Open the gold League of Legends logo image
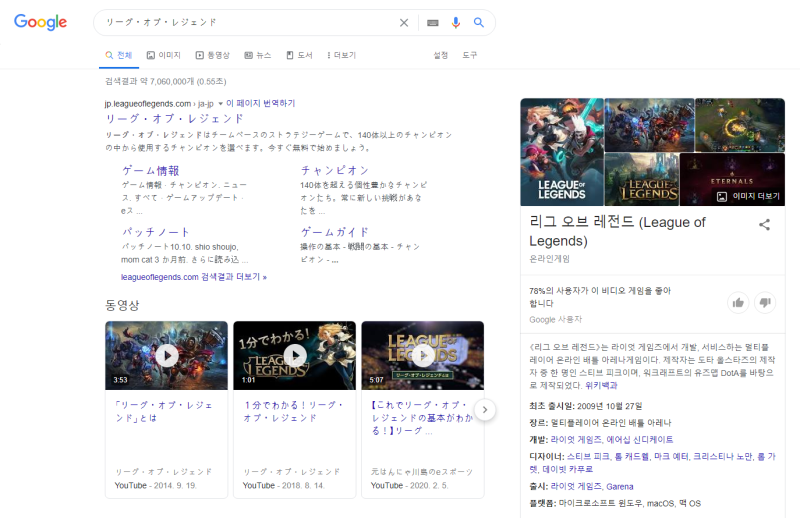Screen dimensions: 800x518 coord(642,179)
